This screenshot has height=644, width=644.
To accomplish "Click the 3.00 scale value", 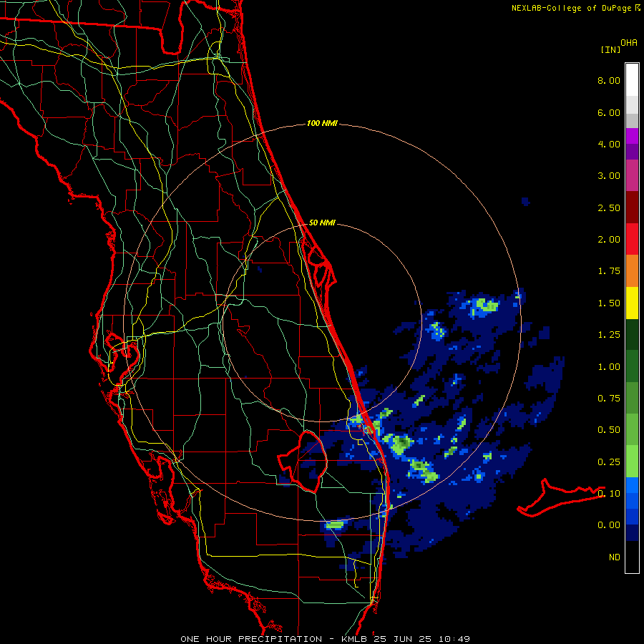I will click(x=609, y=176).
